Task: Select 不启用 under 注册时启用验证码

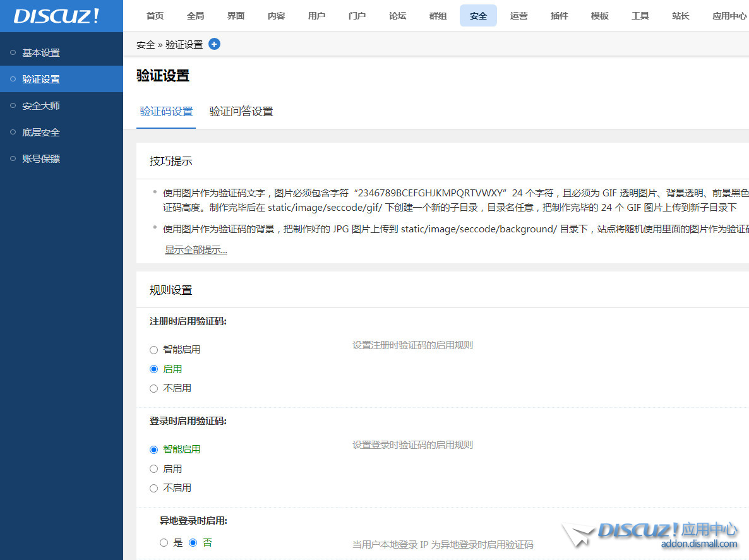Action: click(153, 388)
